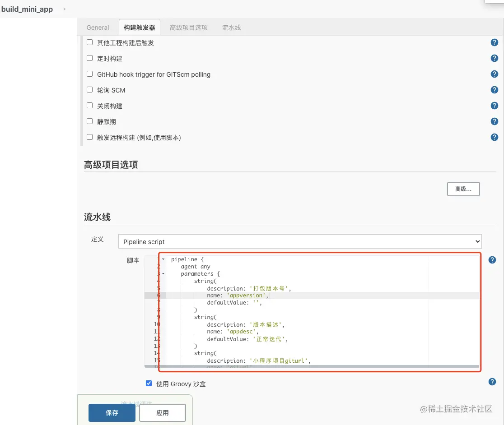Viewport: 504px width, 425px height.
Task: Click the 应用 button
Action: coord(162,413)
